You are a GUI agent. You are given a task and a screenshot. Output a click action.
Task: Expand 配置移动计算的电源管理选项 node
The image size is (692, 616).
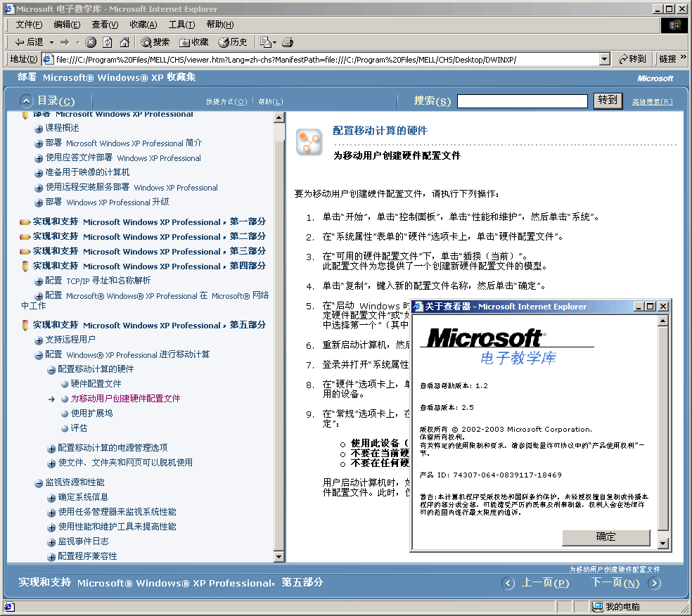[x=51, y=449]
